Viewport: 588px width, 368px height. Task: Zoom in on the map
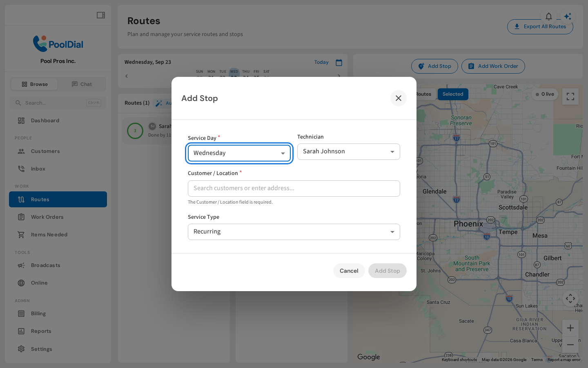click(x=570, y=328)
